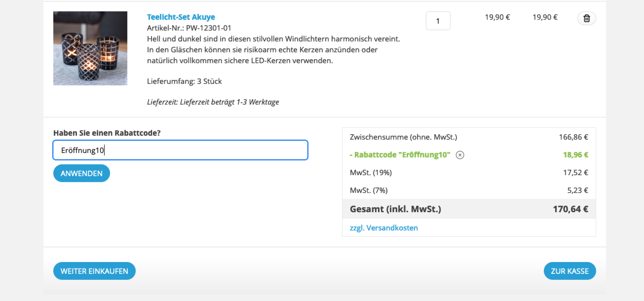This screenshot has height=301, width=644.
Task: Click the trash icon to remove Teelicht-Set Akuye
Action: point(587,18)
